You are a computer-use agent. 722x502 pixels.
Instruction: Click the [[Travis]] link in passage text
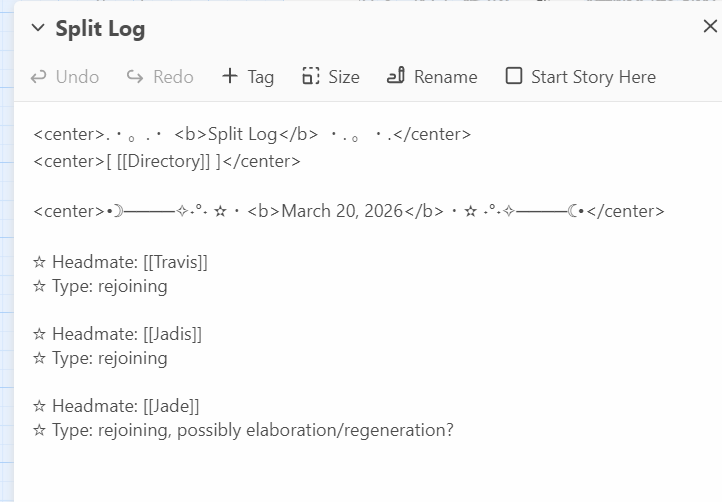click(176, 262)
